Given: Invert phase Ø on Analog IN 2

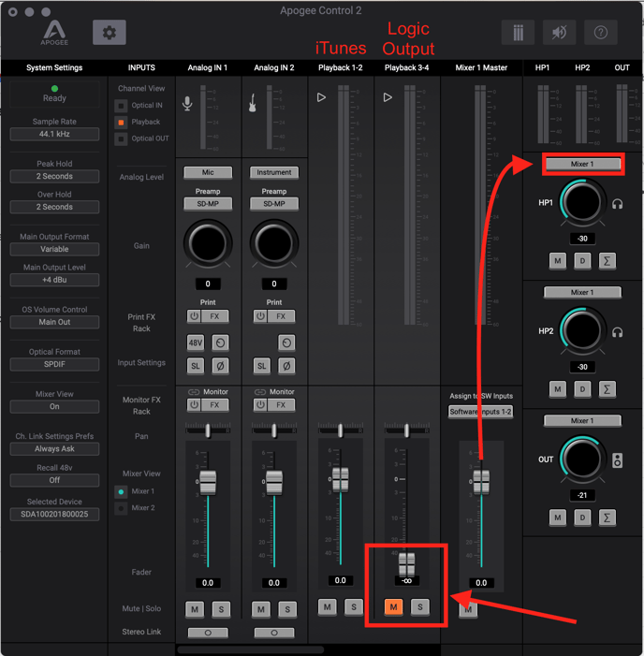Looking at the screenshot, I should click(x=286, y=366).
